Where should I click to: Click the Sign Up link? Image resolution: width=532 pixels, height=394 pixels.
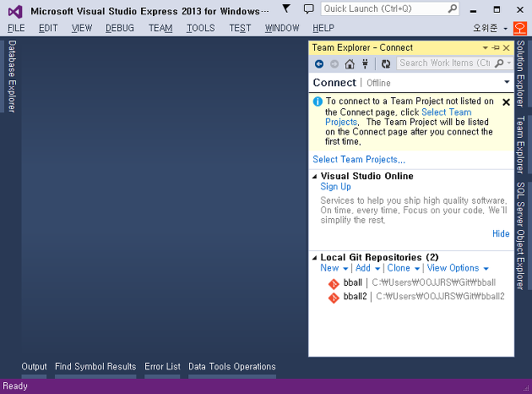pos(335,187)
